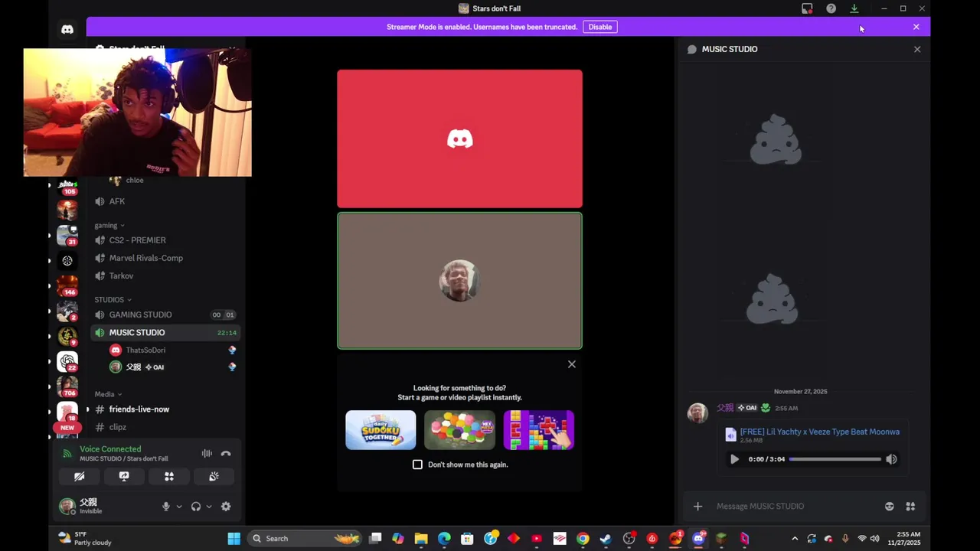Click the Windows taskbar Search box
Image resolution: width=980 pixels, height=551 pixels.
point(306,539)
